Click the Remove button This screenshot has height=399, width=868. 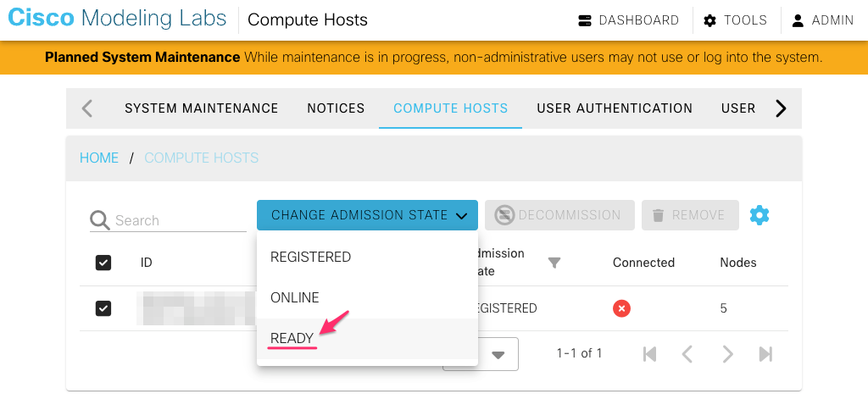click(x=690, y=214)
